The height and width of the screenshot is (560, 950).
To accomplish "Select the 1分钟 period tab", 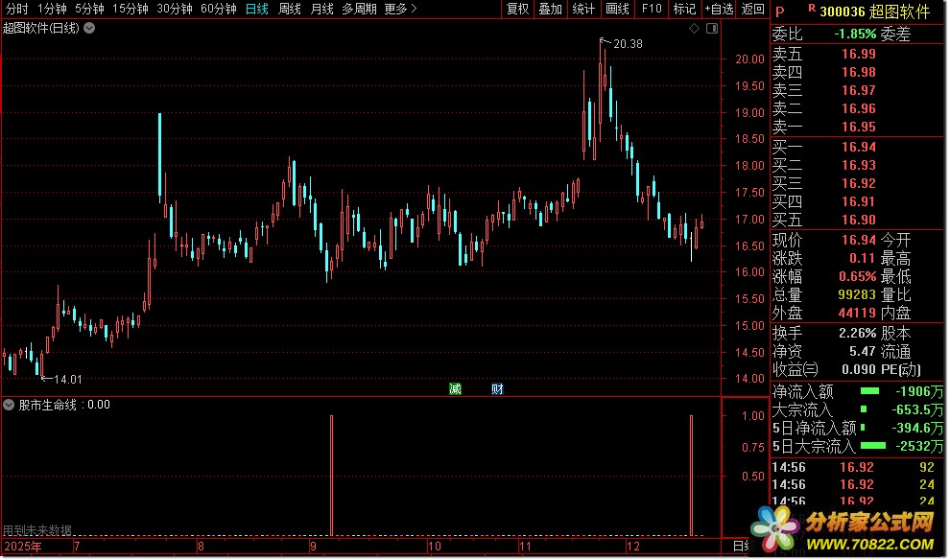I will (x=52, y=9).
